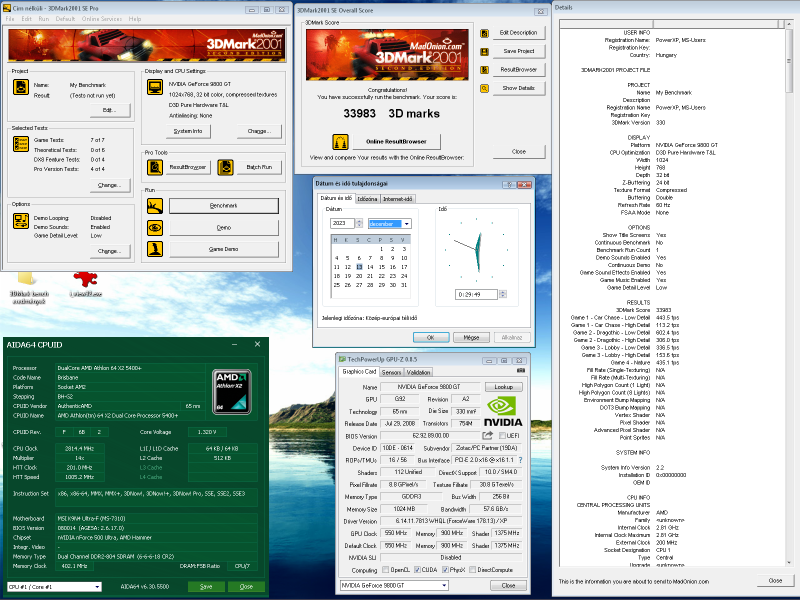Open the month dropdown showing december

point(407,223)
